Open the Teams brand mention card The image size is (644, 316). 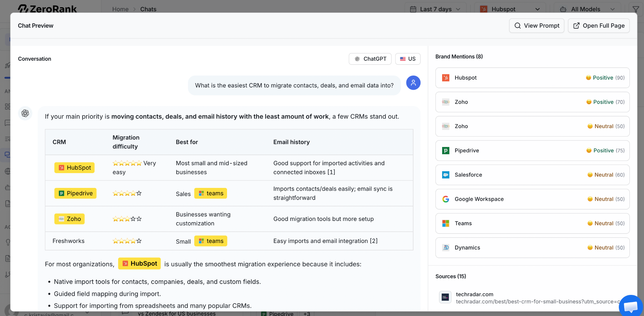click(532, 223)
